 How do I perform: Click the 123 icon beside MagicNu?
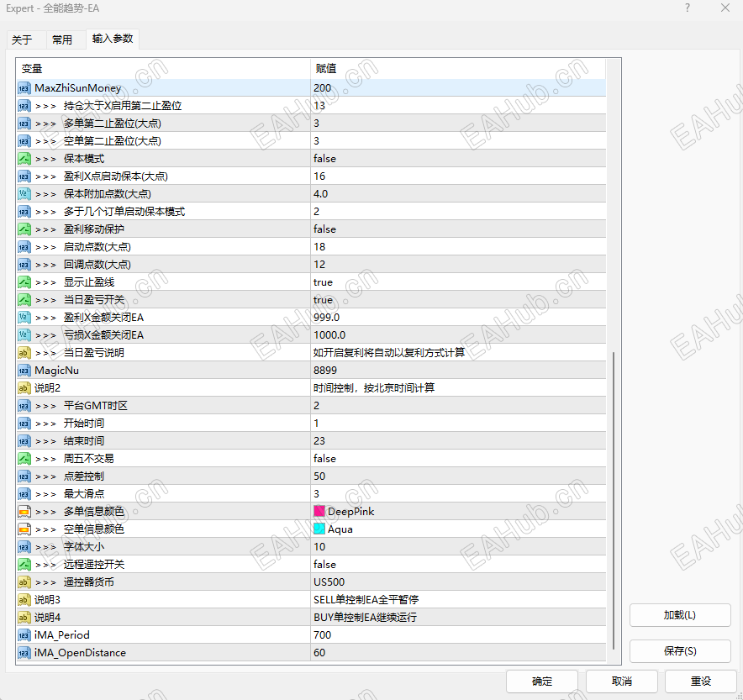pyautogui.click(x=23, y=370)
